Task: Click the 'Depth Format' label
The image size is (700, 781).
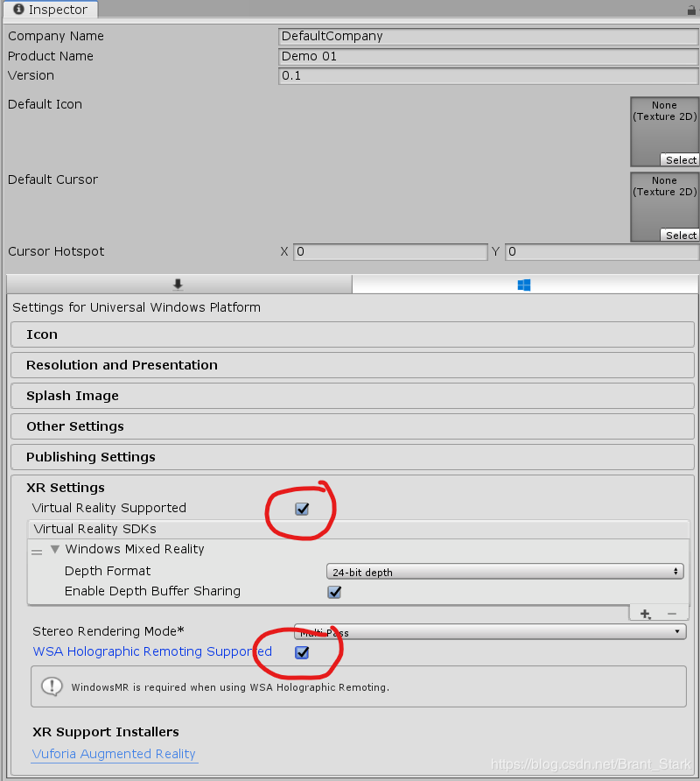Action: click(x=108, y=571)
